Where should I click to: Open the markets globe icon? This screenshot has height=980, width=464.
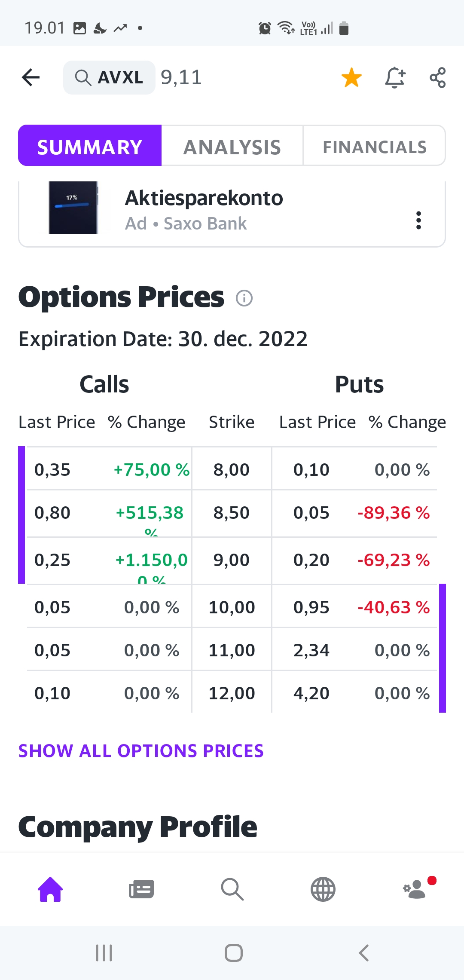click(323, 889)
